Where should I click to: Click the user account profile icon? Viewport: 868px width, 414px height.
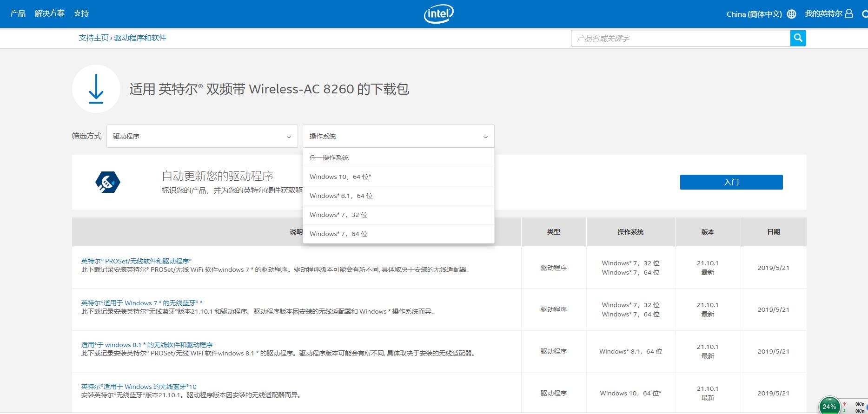click(849, 13)
